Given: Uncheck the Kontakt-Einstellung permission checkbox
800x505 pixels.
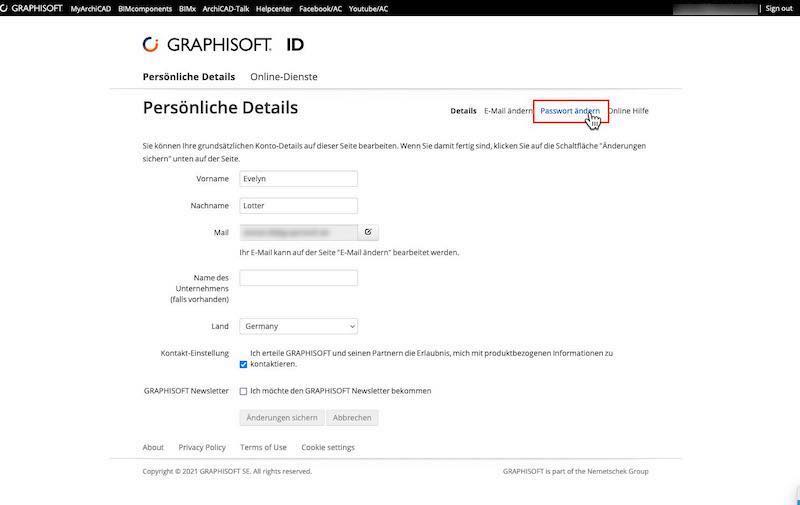Looking at the screenshot, I should (x=243, y=364).
